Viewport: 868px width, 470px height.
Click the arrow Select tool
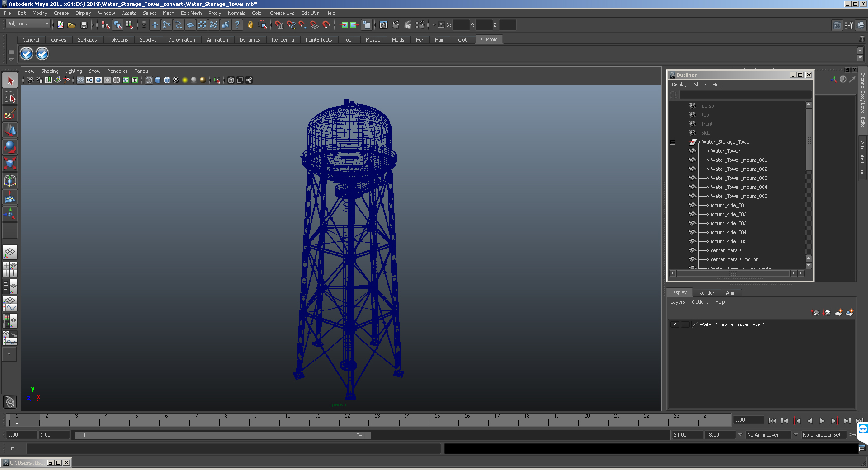10,80
